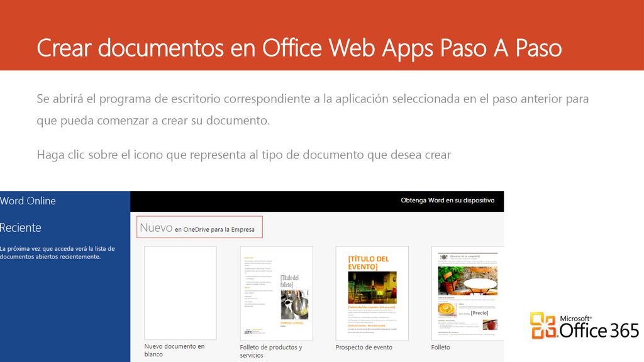This screenshot has height=362, width=644.
Task: Select the Reciente heading in sidebar
Action: (x=21, y=228)
